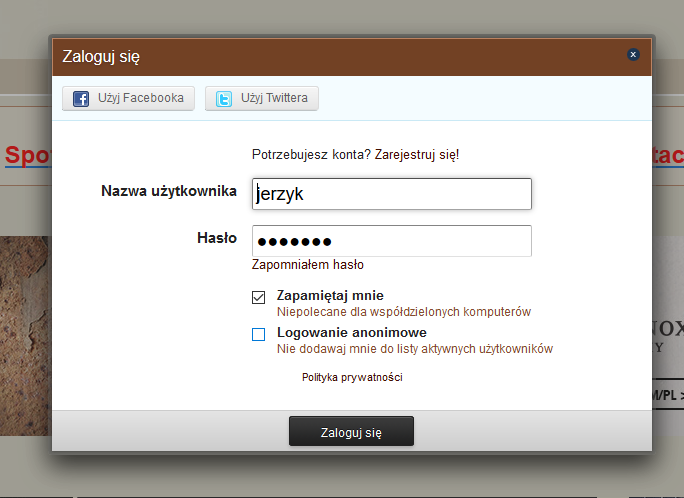The image size is (684, 498).
Task: Uncheck the Zapamiętaj mnie checkbox
Action: [x=258, y=297]
